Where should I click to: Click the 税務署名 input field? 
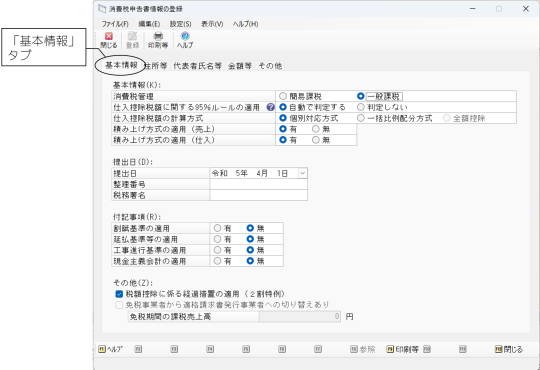(258, 195)
